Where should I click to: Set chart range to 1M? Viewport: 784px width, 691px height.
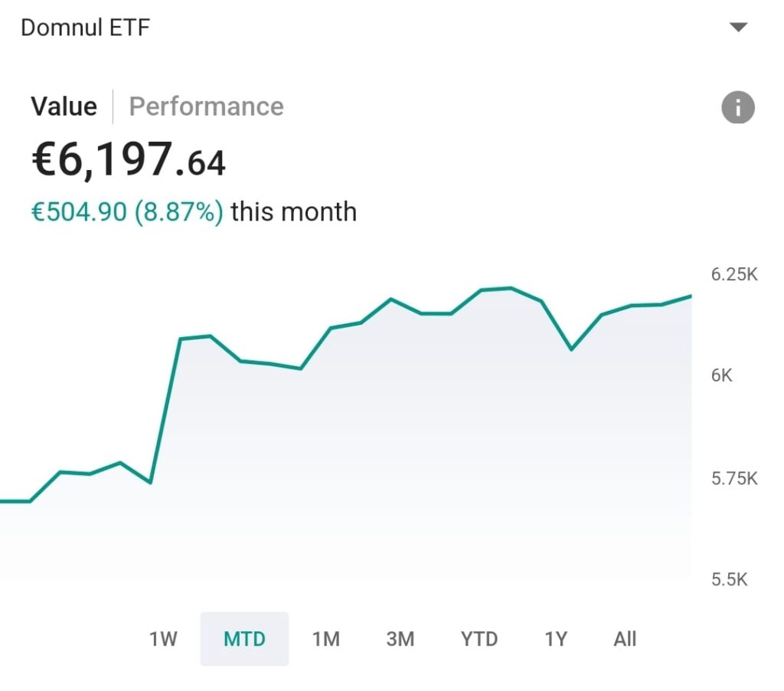pyautogui.click(x=326, y=639)
